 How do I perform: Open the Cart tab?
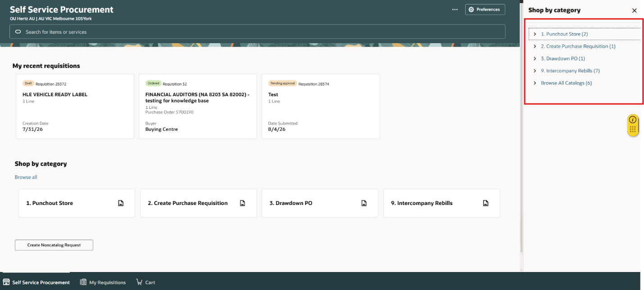point(145,282)
